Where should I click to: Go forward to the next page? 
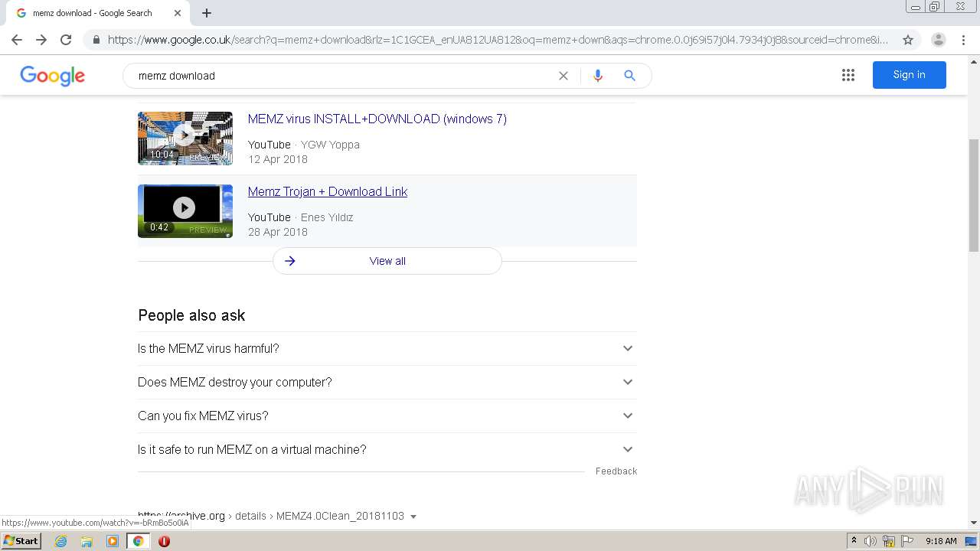click(x=41, y=40)
